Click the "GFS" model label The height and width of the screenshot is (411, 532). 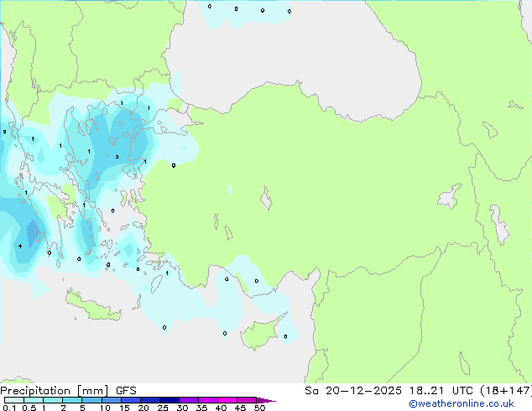126,391
